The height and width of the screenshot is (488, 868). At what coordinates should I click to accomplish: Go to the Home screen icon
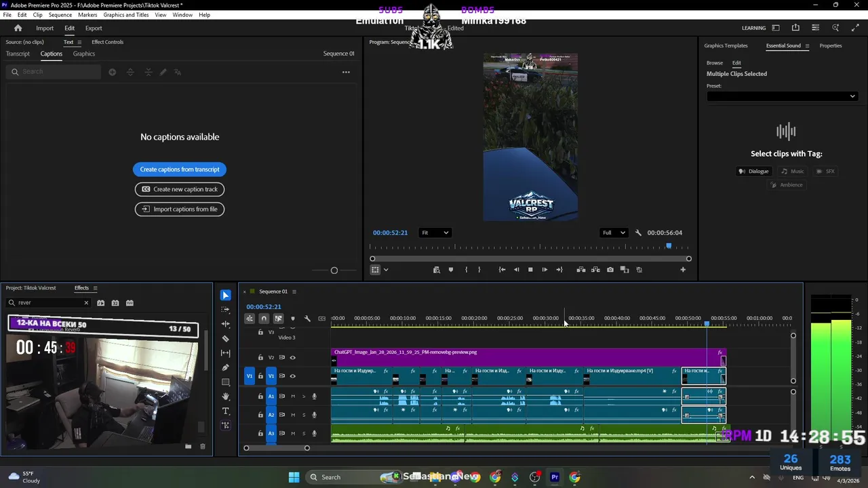click(18, 28)
